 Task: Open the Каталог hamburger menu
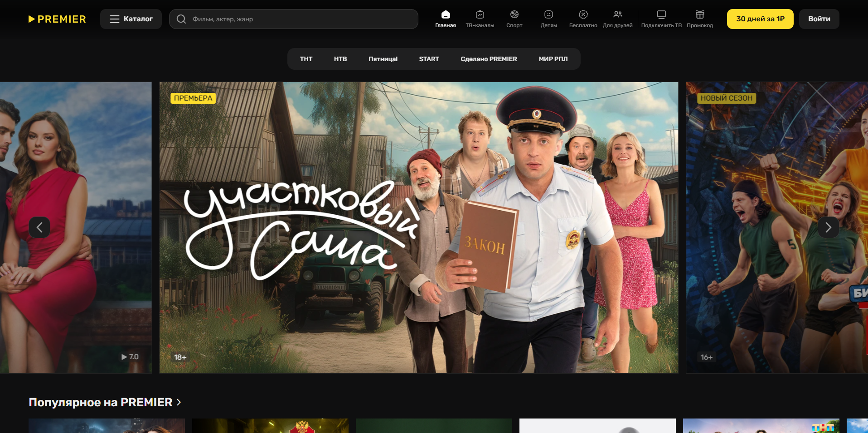pyautogui.click(x=131, y=19)
